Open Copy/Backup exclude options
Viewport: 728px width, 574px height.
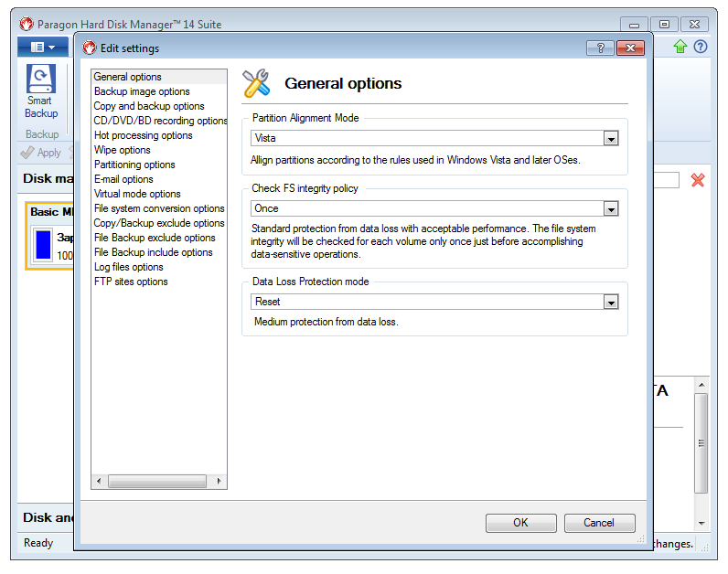159,223
